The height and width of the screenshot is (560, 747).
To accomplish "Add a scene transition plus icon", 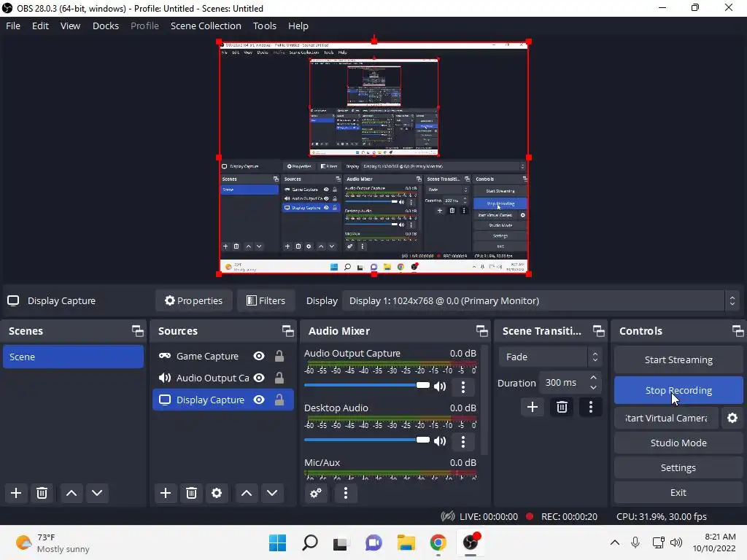I will pyautogui.click(x=533, y=407).
